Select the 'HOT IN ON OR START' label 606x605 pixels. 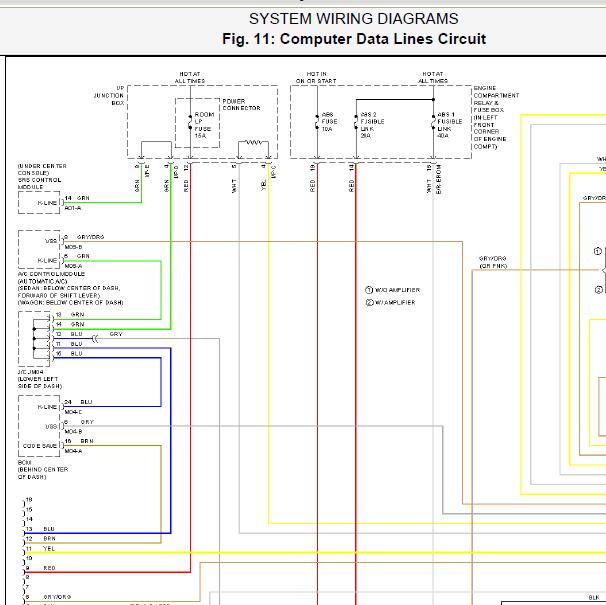[x=316, y=77]
